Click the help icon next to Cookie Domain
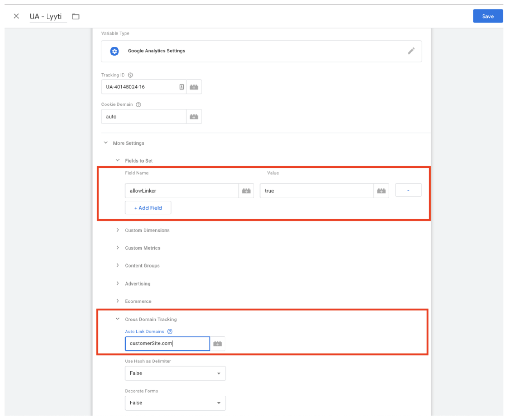This screenshot has height=420, width=507. [x=138, y=105]
